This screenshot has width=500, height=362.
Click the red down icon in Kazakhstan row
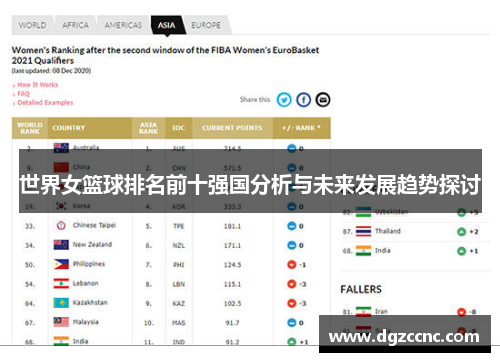tap(292, 303)
